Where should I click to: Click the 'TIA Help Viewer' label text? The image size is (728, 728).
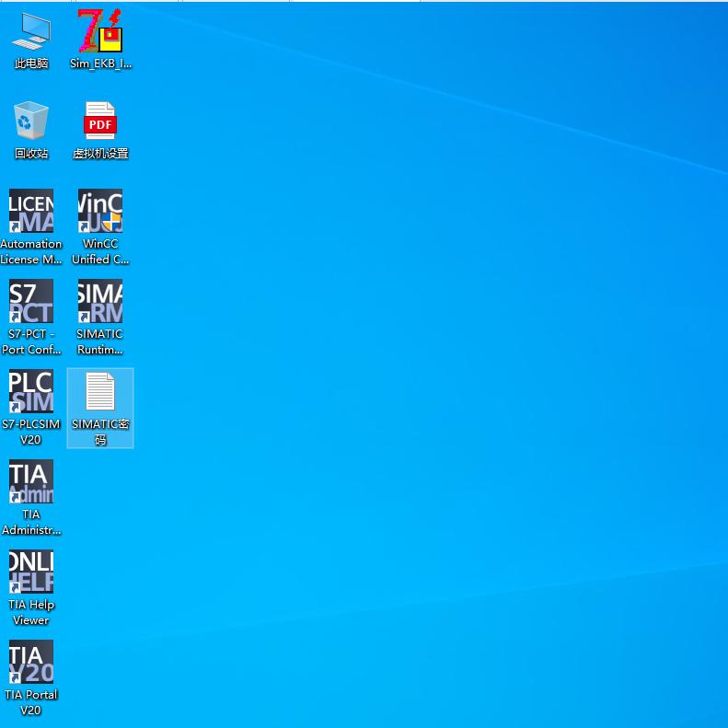coord(31,612)
